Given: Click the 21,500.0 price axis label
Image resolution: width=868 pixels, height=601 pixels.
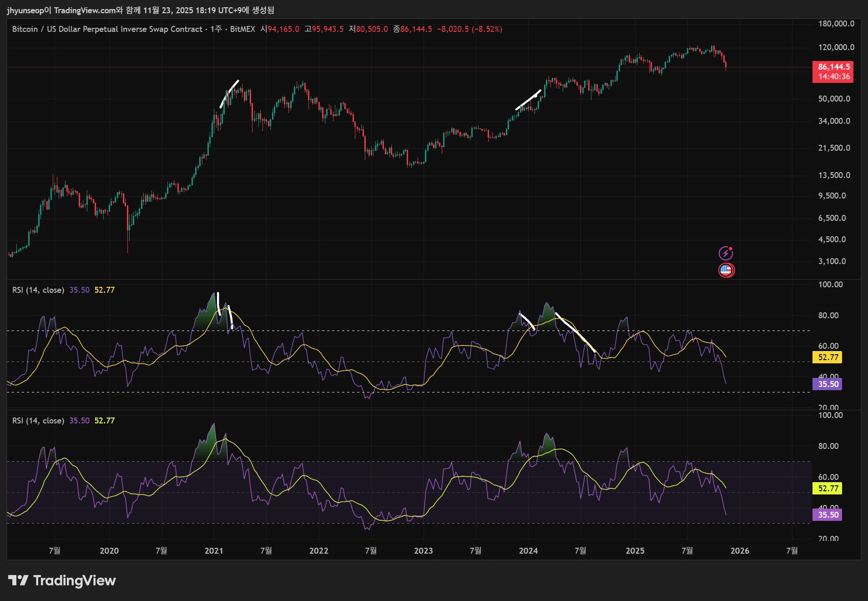Looking at the screenshot, I should pos(834,148).
